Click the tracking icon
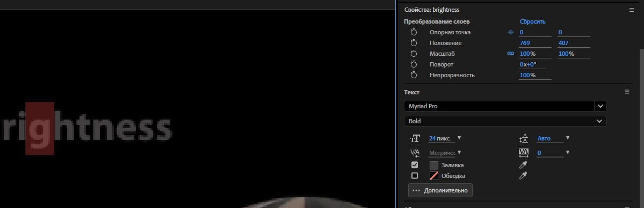Image resolution: width=644 pixels, height=208 pixels. pyautogui.click(x=524, y=153)
